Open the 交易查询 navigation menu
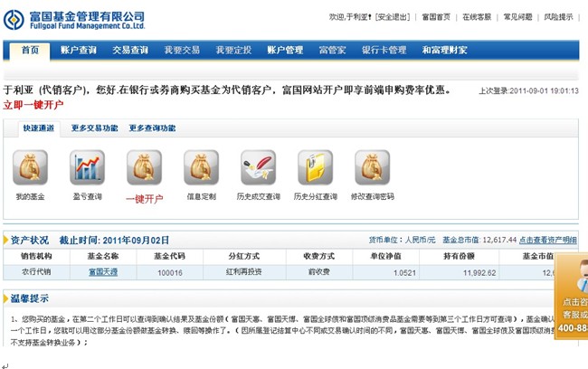 pyautogui.click(x=130, y=51)
